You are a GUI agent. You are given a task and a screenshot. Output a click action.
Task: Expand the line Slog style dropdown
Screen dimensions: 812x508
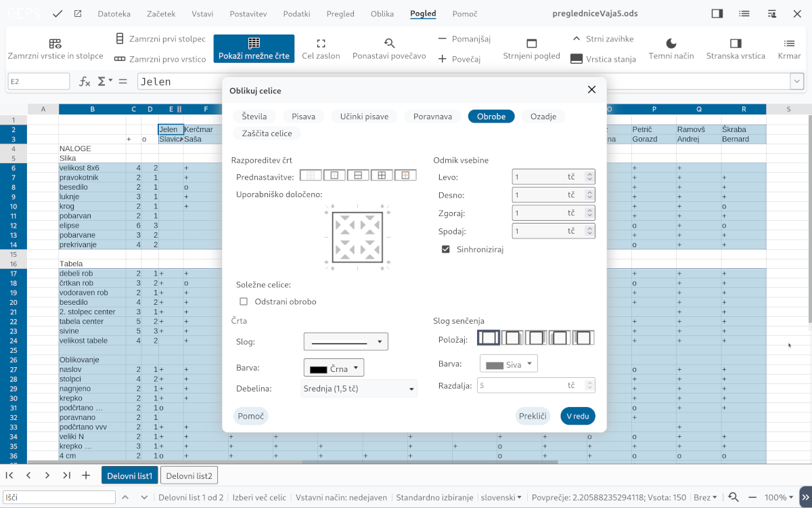[x=346, y=341]
